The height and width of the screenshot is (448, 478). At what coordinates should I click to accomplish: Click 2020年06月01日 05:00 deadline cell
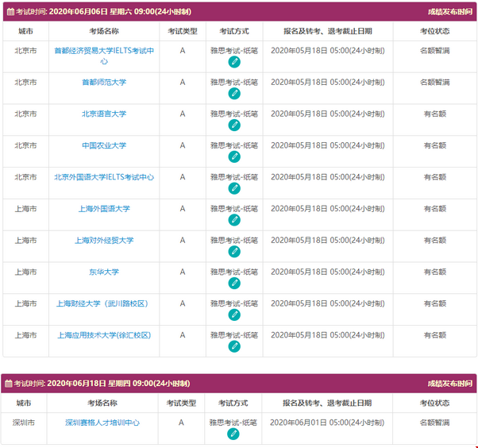coord(327,423)
